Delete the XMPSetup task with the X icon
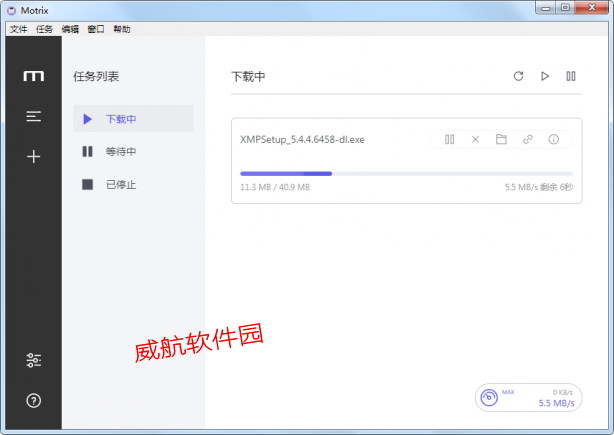This screenshot has width=614, height=435. click(x=475, y=139)
